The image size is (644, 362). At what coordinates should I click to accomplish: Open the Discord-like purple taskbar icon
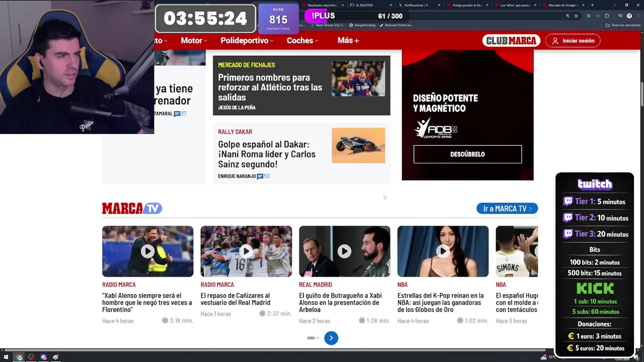pos(43,357)
